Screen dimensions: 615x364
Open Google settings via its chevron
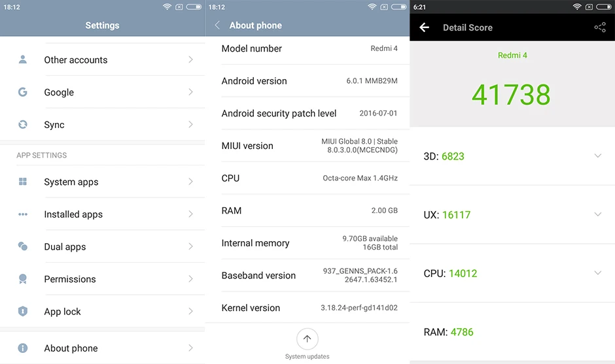coord(190,92)
